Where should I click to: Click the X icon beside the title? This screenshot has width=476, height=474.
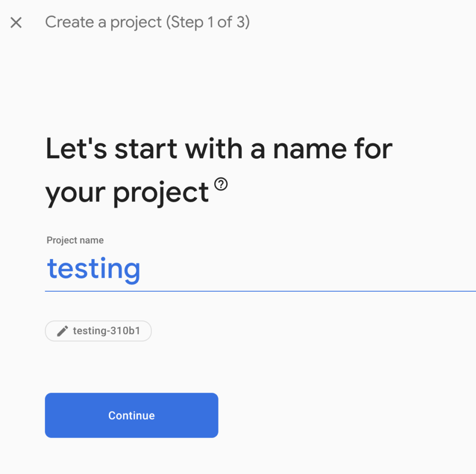pos(16,22)
